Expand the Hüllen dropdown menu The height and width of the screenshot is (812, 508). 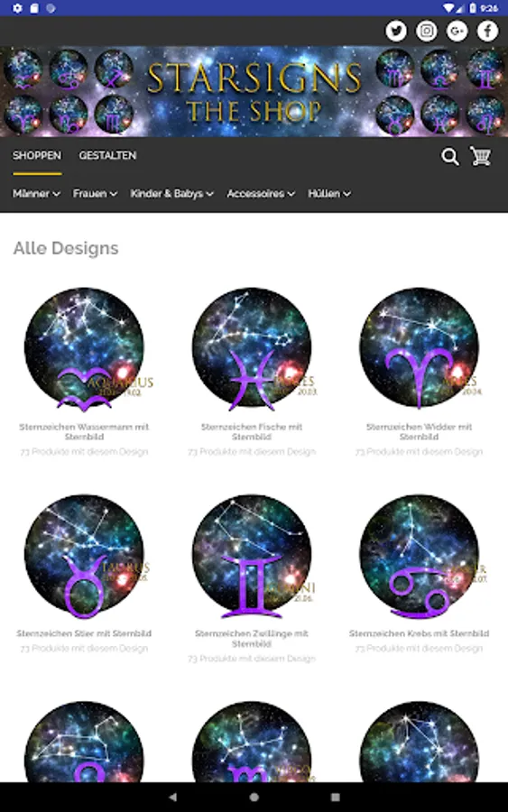[329, 194]
